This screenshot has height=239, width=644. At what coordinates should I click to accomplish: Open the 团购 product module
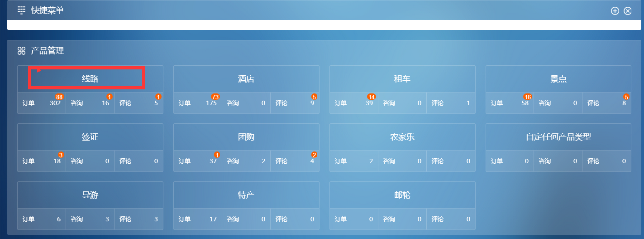[x=246, y=137]
